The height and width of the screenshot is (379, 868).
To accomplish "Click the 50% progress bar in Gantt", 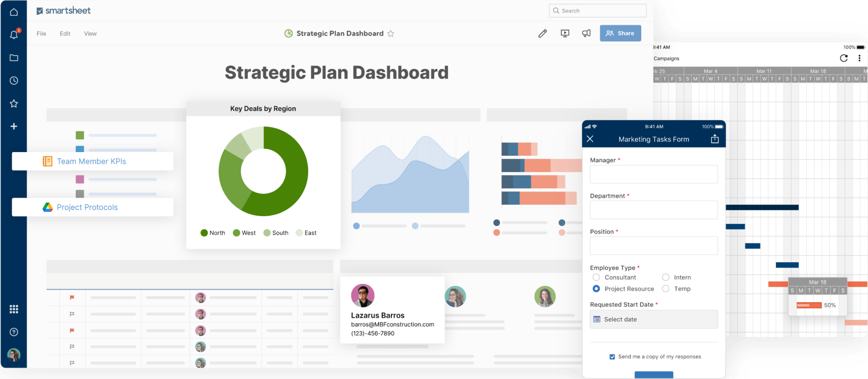I will click(x=809, y=305).
